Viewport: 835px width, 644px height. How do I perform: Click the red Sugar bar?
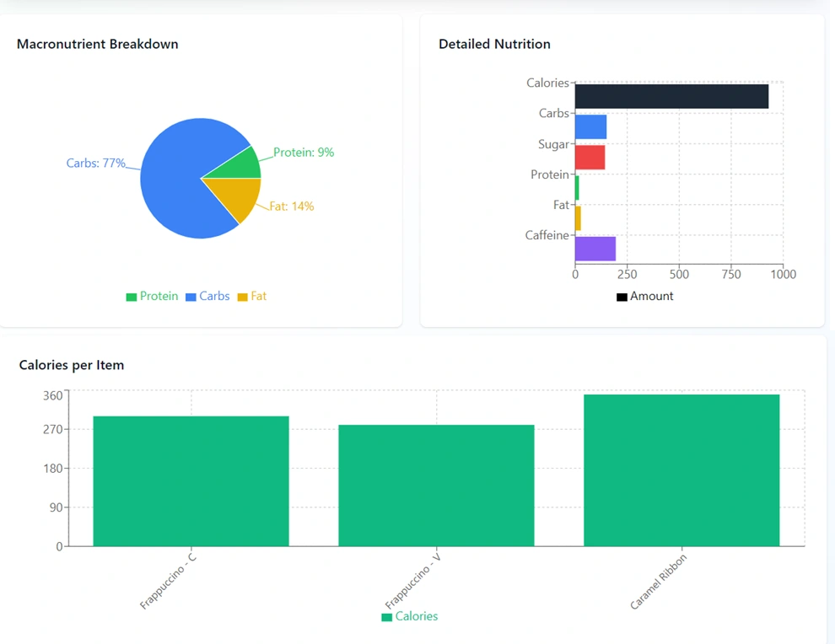(590, 158)
